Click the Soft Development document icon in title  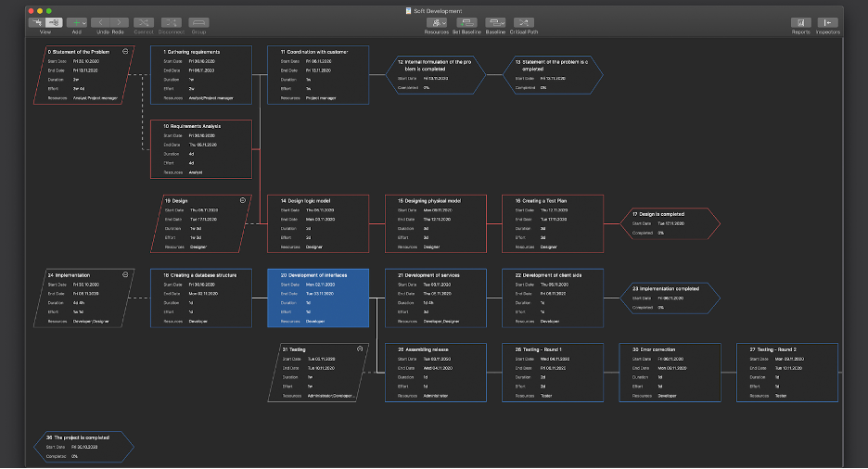(x=409, y=10)
